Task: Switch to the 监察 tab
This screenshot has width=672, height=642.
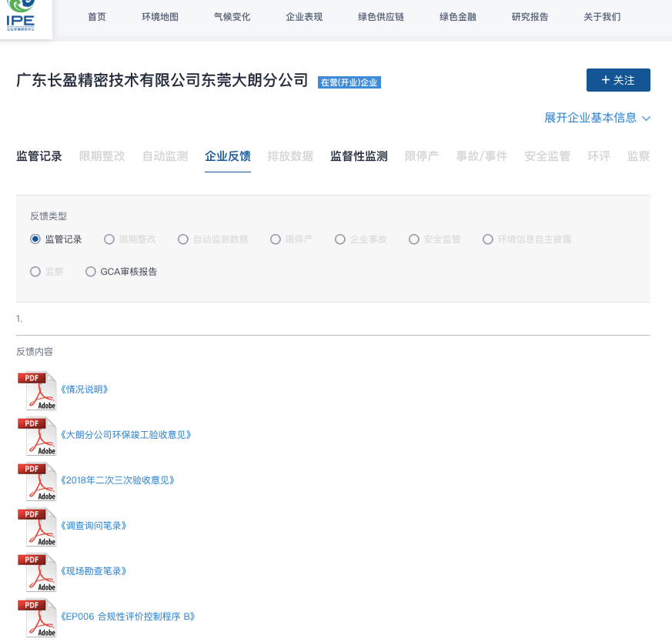Action: pyautogui.click(x=639, y=156)
